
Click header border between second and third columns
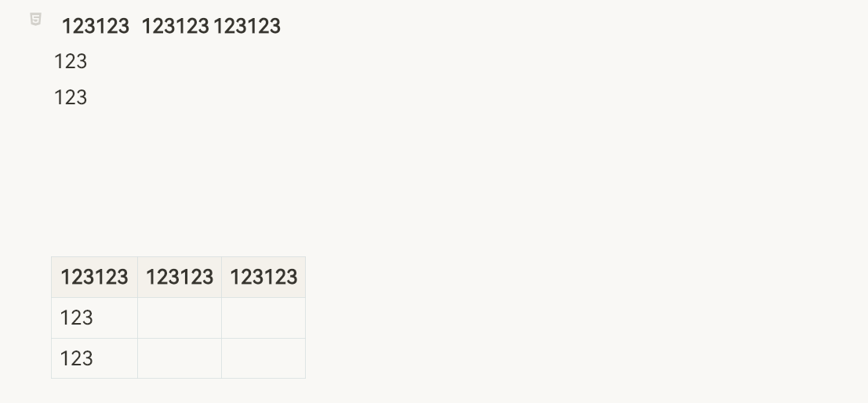pos(221,278)
